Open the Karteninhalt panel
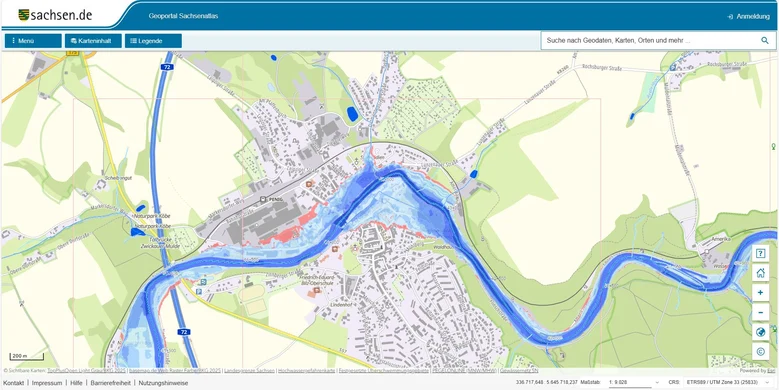The width and height of the screenshot is (779, 390). coord(93,41)
